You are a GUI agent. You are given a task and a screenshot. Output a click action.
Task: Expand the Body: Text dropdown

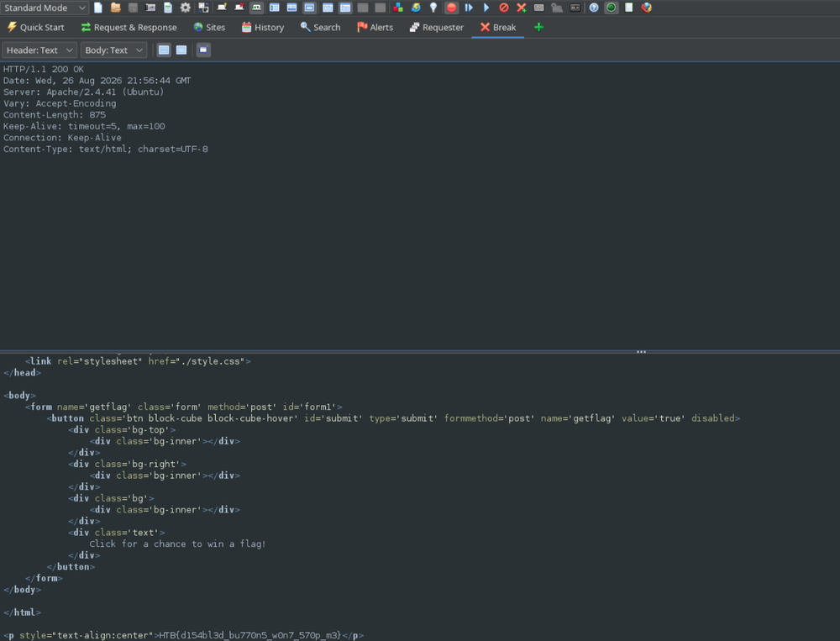tap(113, 50)
